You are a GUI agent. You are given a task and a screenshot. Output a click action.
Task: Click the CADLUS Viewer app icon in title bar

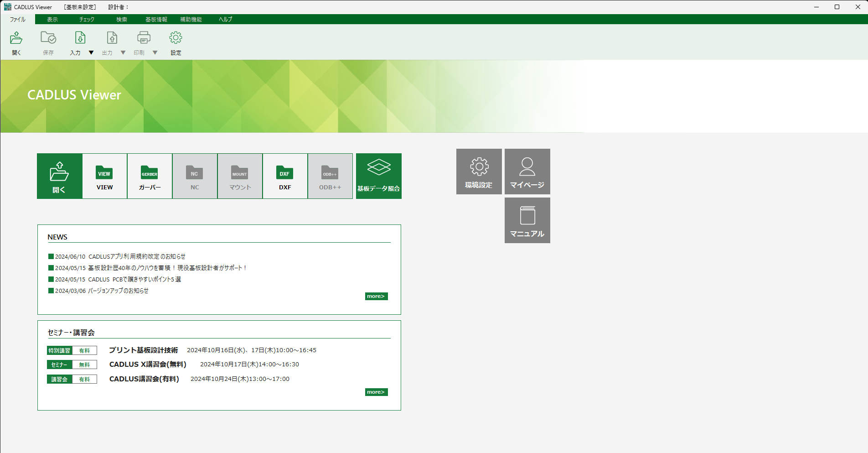click(7, 7)
